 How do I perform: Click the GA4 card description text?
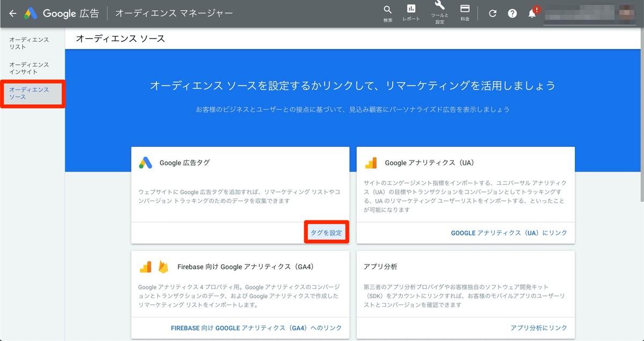coord(239,296)
